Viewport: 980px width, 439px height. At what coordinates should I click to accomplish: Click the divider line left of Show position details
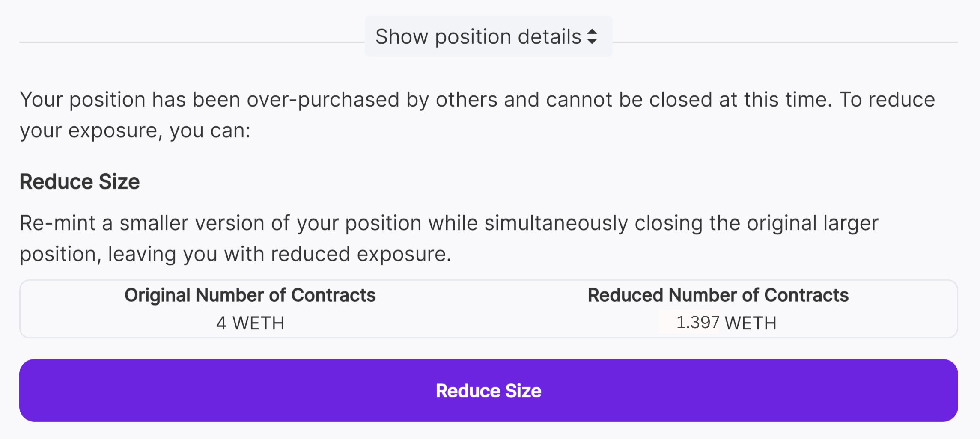click(192, 42)
